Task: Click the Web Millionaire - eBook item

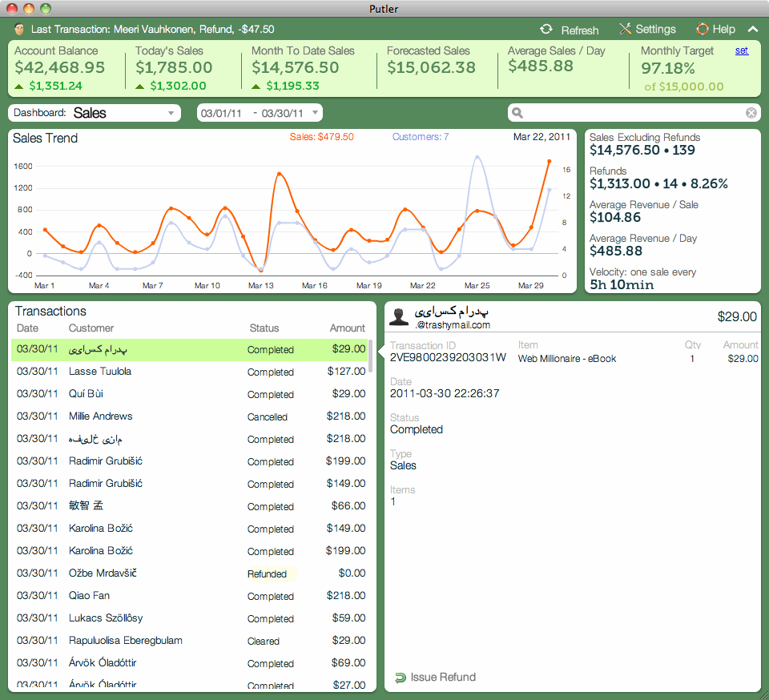Action: pos(567,359)
